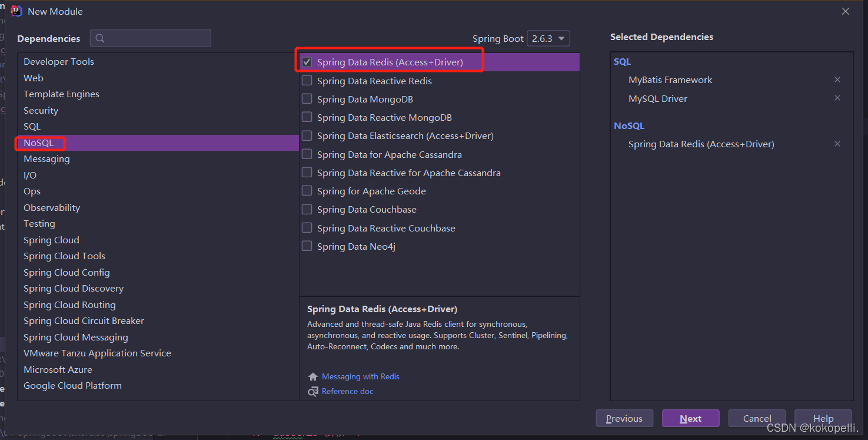The height and width of the screenshot is (440, 868).
Task: Check Spring Data Neo4j
Action: coord(307,246)
